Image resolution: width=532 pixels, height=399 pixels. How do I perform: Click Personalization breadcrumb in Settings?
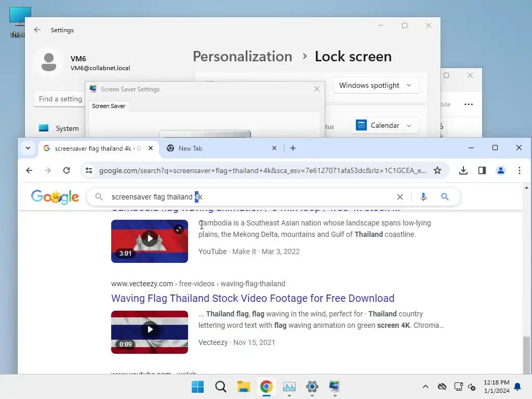(242, 56)
